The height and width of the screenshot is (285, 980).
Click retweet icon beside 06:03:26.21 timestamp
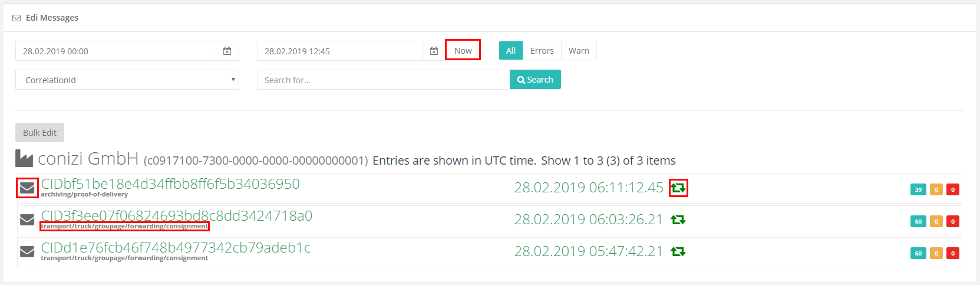tap(678, 220)
